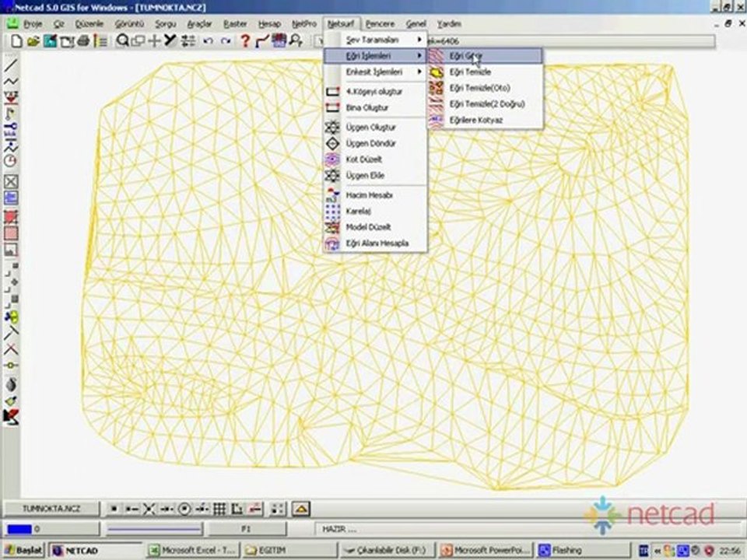Choose Eğri Geçir from submenu
747x560 pixels.
click(485, 56)
